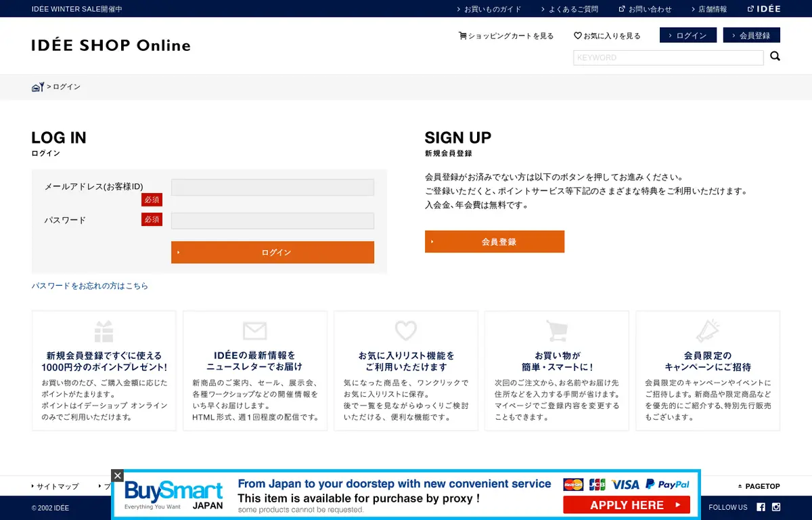Viewport: 812px width, 520px height.
Task: Open the Instagram follow icon
Action: click(x=776, y=507)
